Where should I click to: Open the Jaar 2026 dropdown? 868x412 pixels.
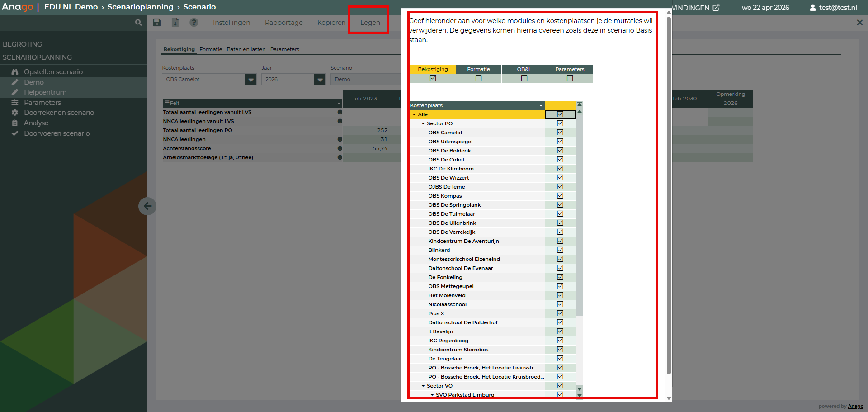320,80
